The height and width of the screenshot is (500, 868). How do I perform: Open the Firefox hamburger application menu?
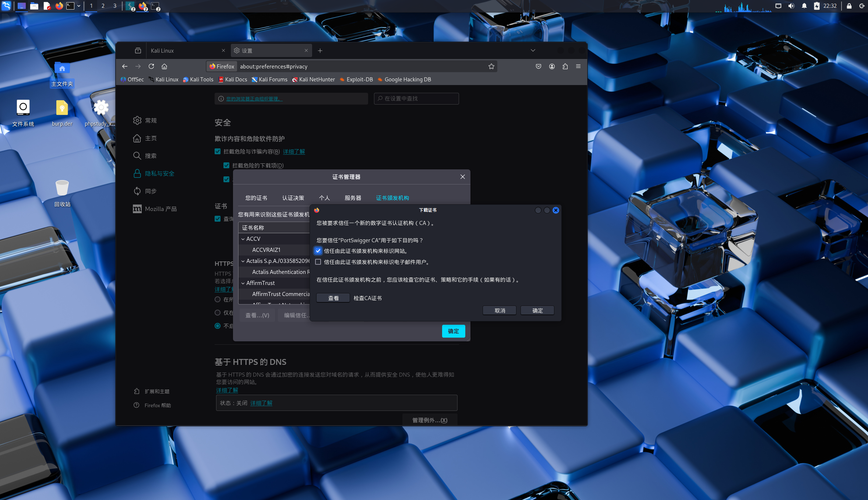[x=578, y=66]
